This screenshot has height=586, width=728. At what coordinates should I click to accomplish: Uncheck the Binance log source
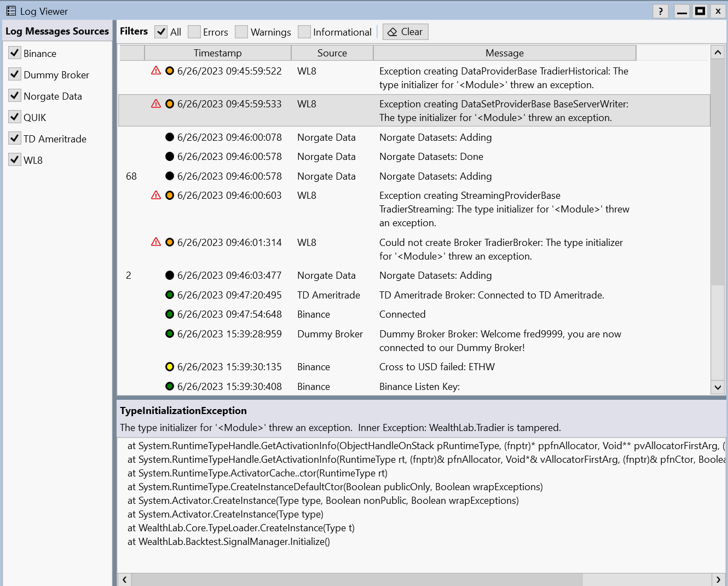(x=14, y=53)
